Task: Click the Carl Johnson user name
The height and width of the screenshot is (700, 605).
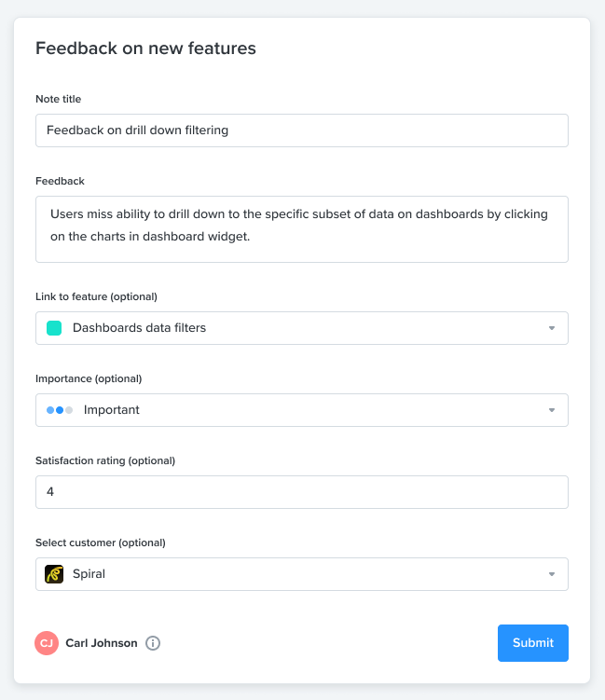Action: [x=102, y=643]
